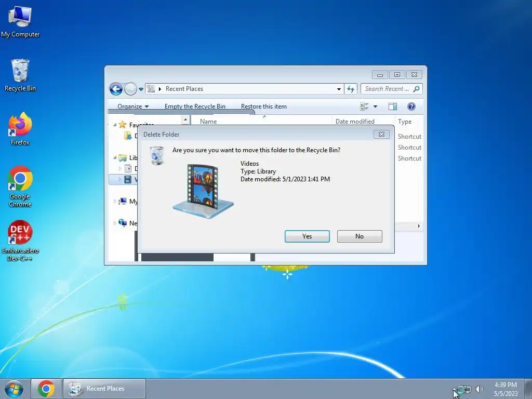Collapse the Favorites tree group
The width and height of the screenshot is (532, 399).
point(115,125)
